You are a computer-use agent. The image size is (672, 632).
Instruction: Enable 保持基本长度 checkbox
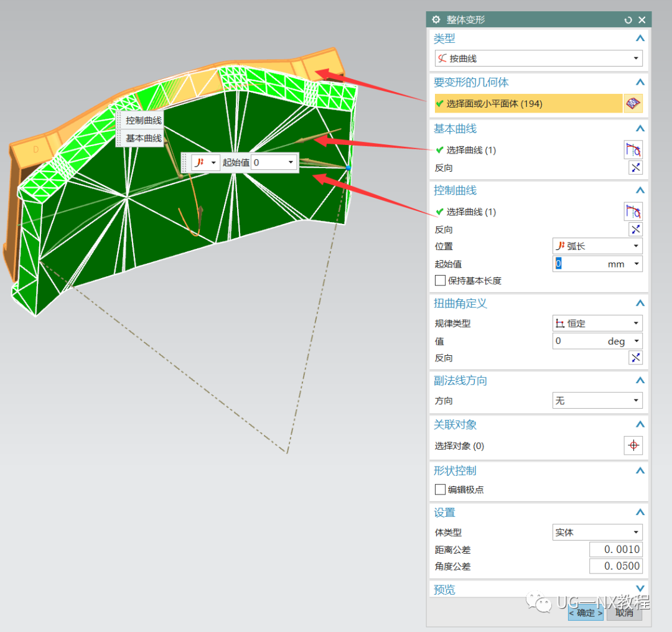click(x=440, y=281)
